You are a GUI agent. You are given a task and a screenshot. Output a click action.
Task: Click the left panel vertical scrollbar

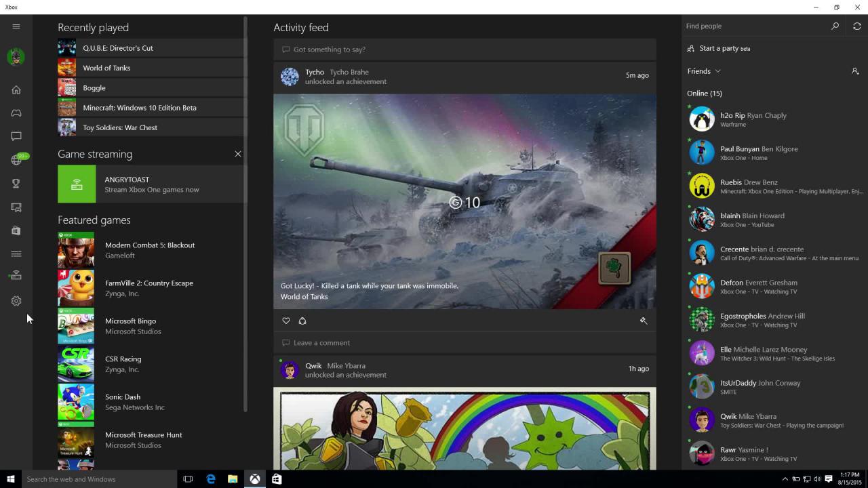pyautogui.click(x=245, y=213)
